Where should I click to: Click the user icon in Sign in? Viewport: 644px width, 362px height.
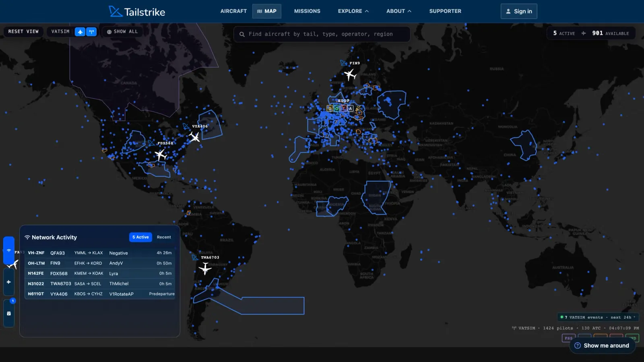click(x=508, y=11)
